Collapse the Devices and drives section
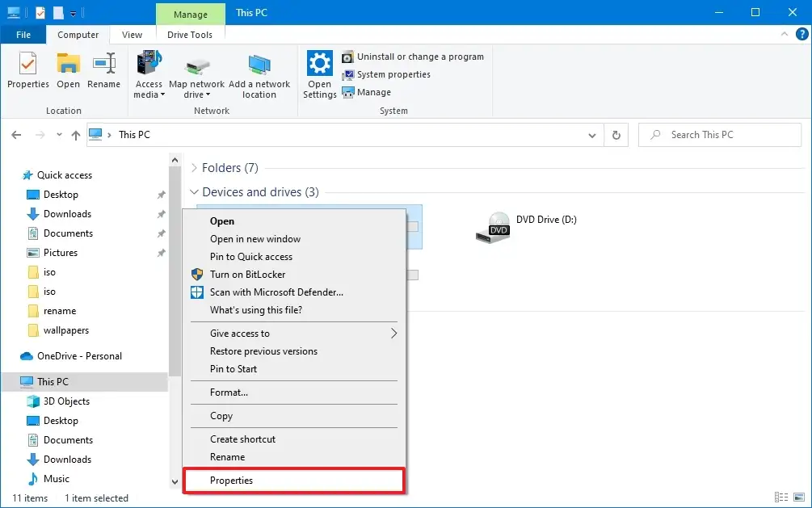Viewport: 812px width, 508px height. click(194, 191)
